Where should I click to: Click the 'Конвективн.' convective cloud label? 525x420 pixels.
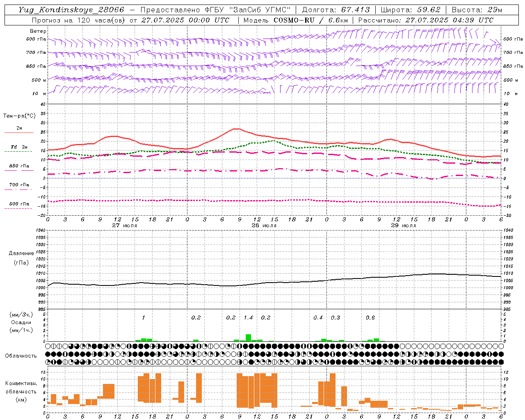click(x=21, y=383)
